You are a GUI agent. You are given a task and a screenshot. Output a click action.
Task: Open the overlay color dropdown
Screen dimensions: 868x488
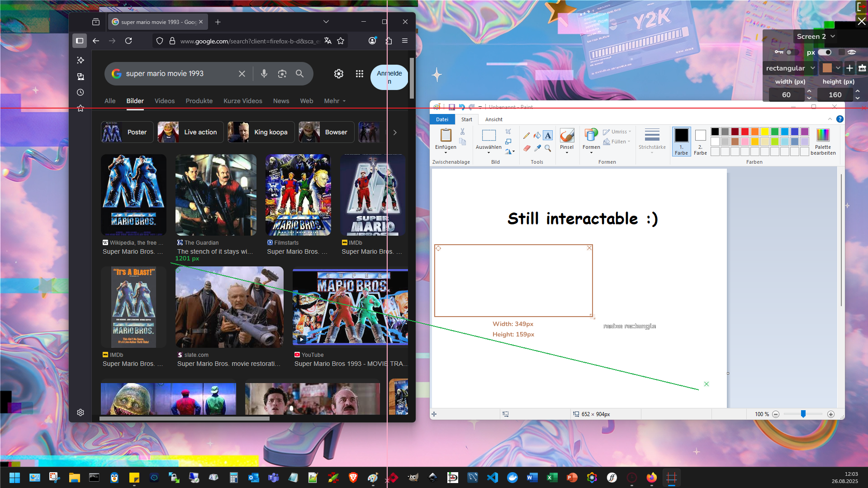[832, 68]
